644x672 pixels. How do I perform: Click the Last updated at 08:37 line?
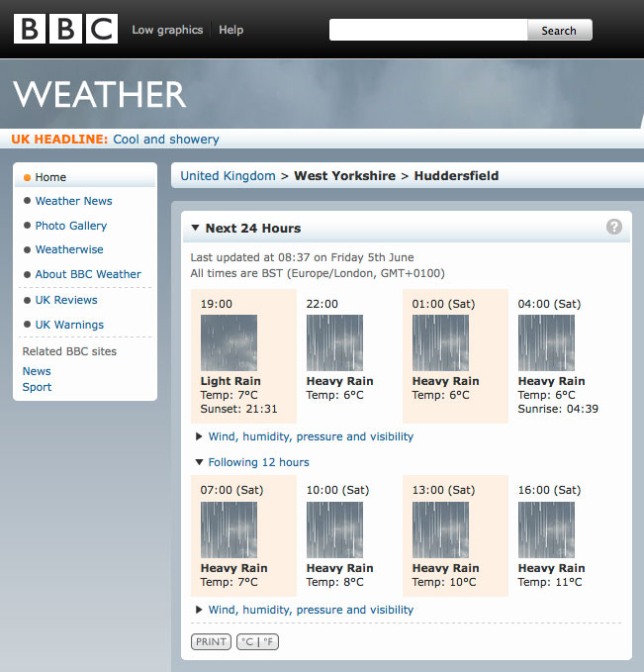pyautogui.click(x=302, y=257)
